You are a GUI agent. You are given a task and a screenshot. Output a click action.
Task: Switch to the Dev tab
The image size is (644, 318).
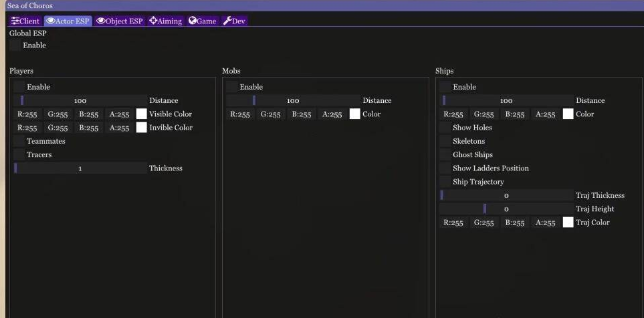(x=235, y=21)
